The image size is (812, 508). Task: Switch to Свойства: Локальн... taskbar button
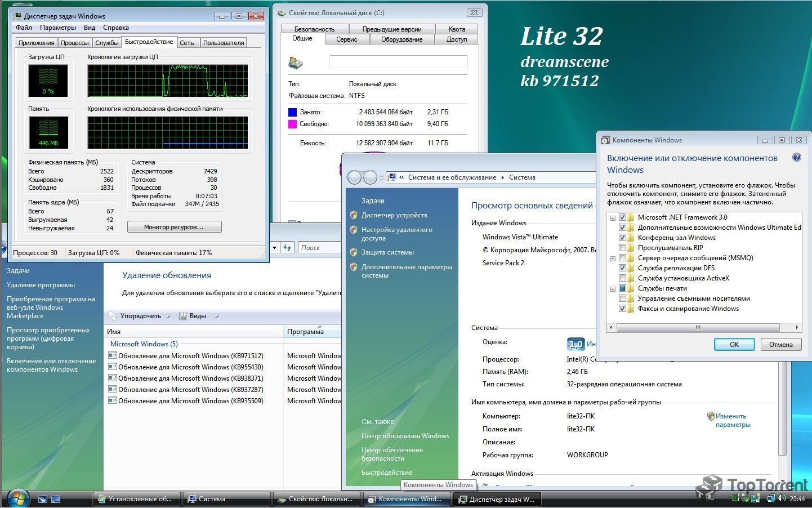click(317, 499)
